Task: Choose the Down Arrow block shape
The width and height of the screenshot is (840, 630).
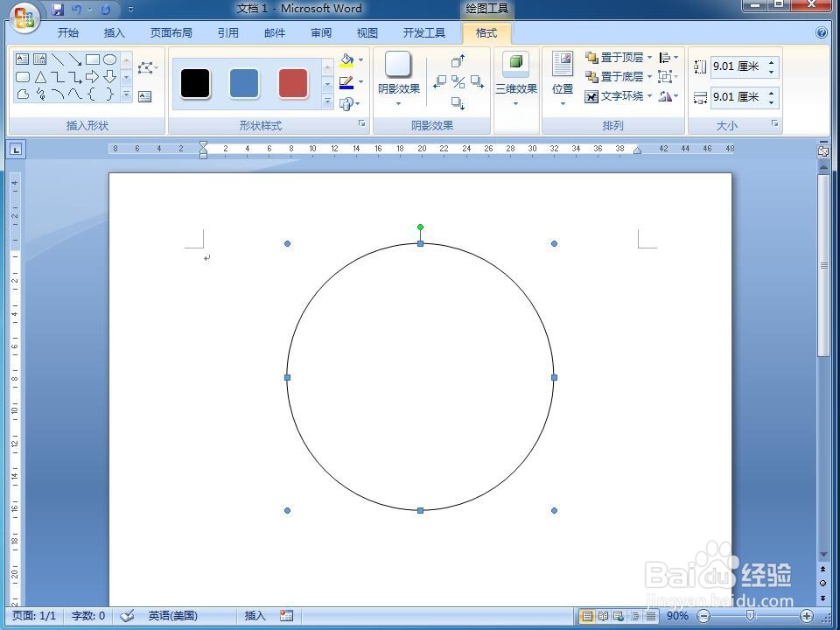Action: click(x=110, y=77)
